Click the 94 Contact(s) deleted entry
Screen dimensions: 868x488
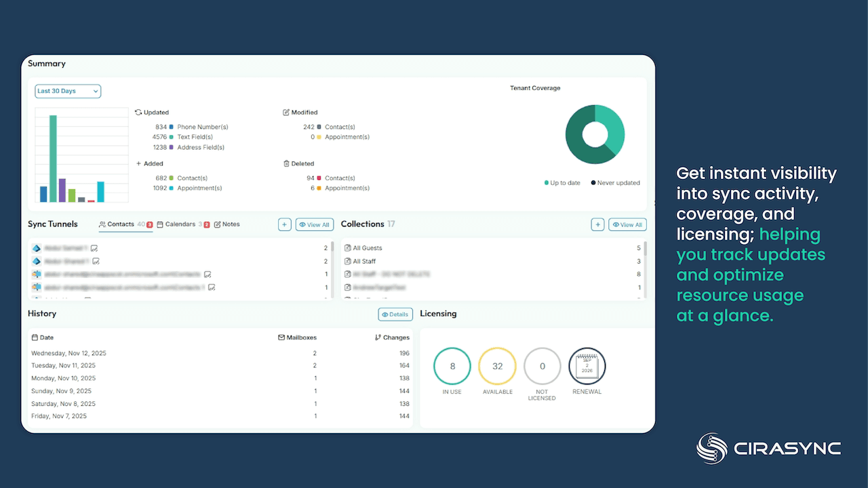click(x=332, y=178)
